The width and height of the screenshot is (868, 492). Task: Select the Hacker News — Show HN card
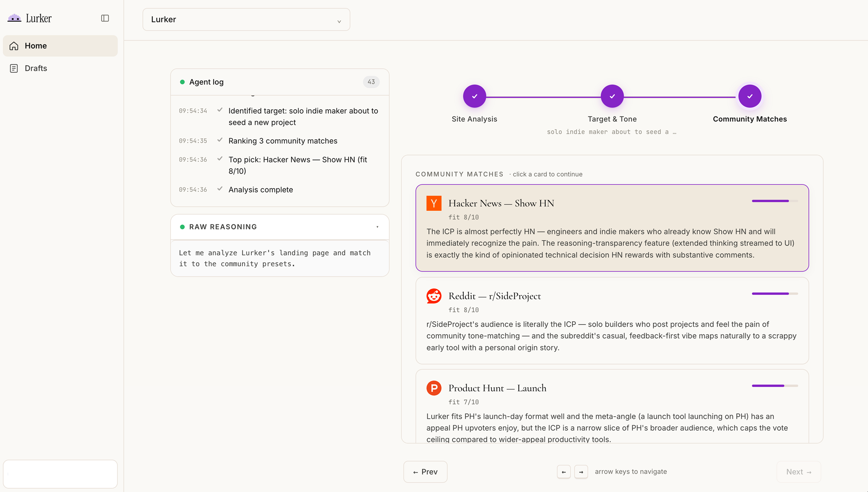[612, 228]
